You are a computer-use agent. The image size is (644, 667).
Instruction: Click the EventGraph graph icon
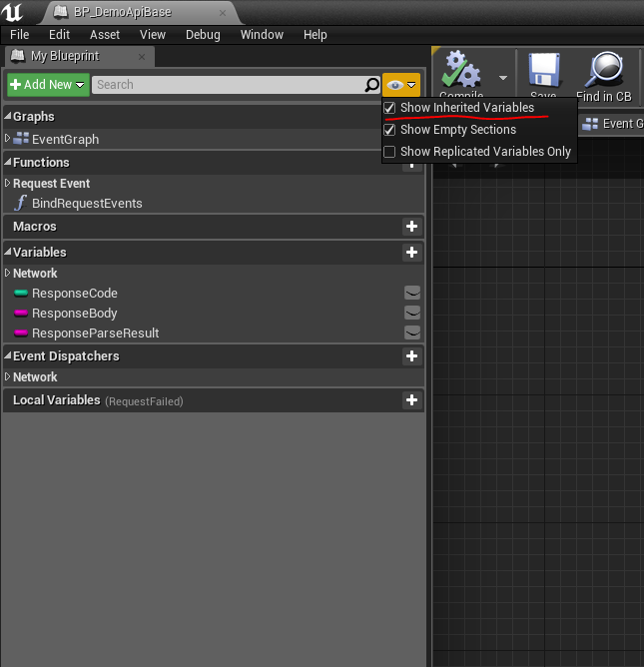click(21, 139)
